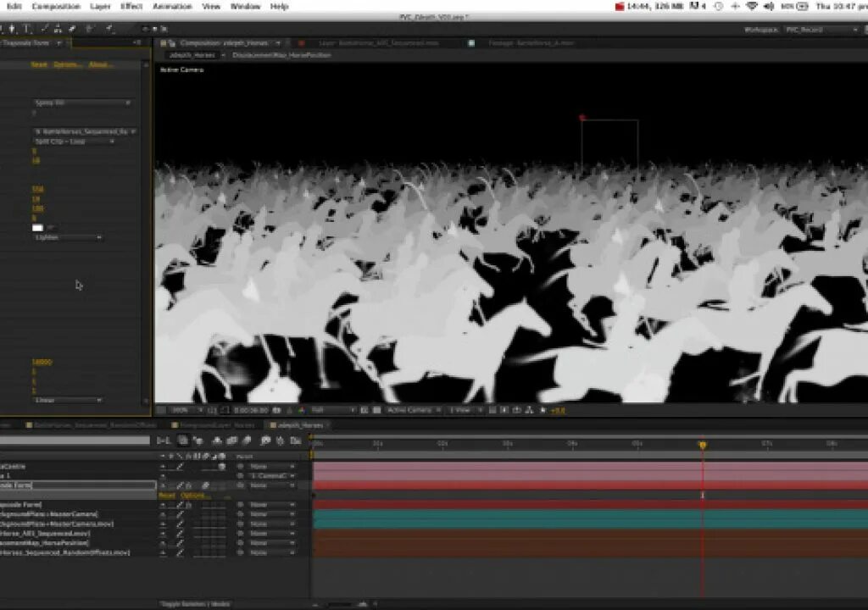
Task: Show channel color icon in viewer
Action: tap(301, 410)
